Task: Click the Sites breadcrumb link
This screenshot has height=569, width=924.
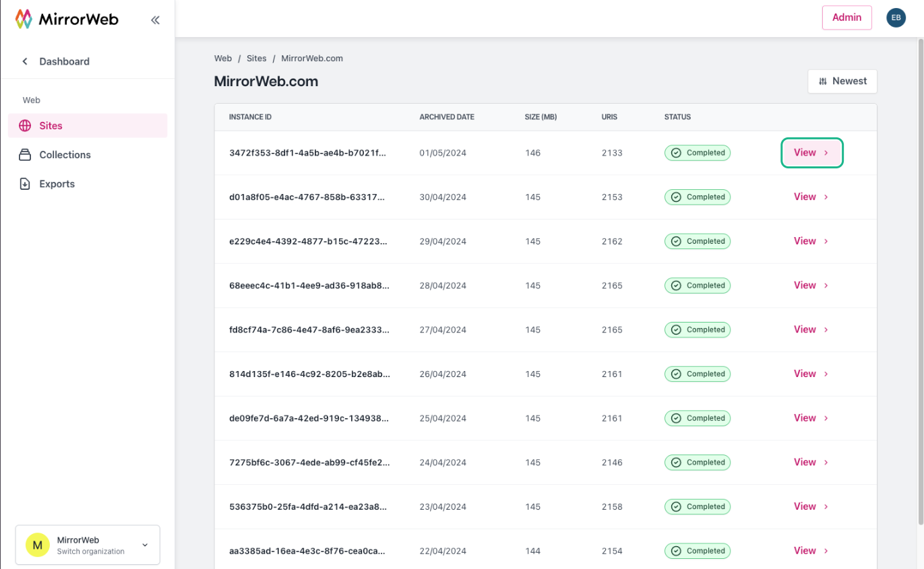Action: [x=257, y=59]
